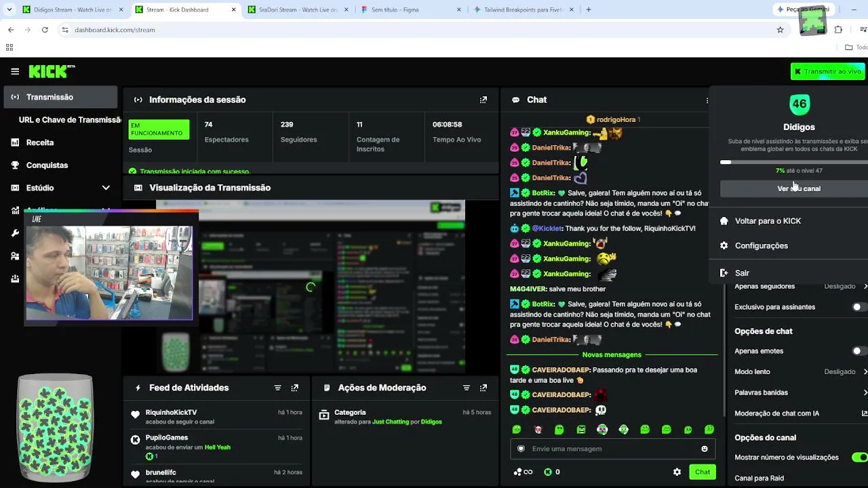Open the browser tab search dropdown
Viewport: 868px width, 488px height.
pyautogui.click(x=9, y=9)
